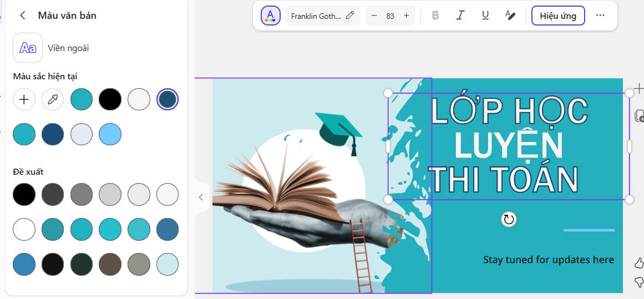Image resolution: width=644 pixels, height=299 pixels.
Task: Click the thumbs up feedback icon
Action: click(638, 263)
